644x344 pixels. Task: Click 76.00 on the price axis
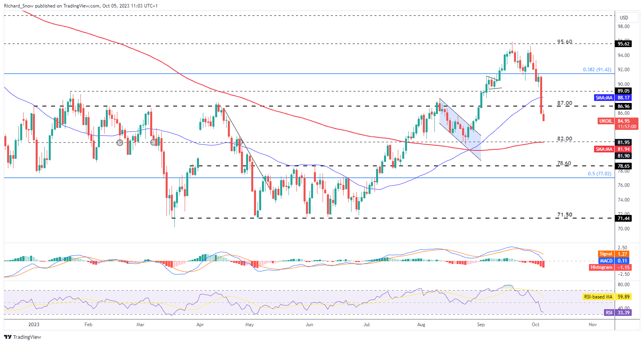pyautogui.click(x=624, y=185)
